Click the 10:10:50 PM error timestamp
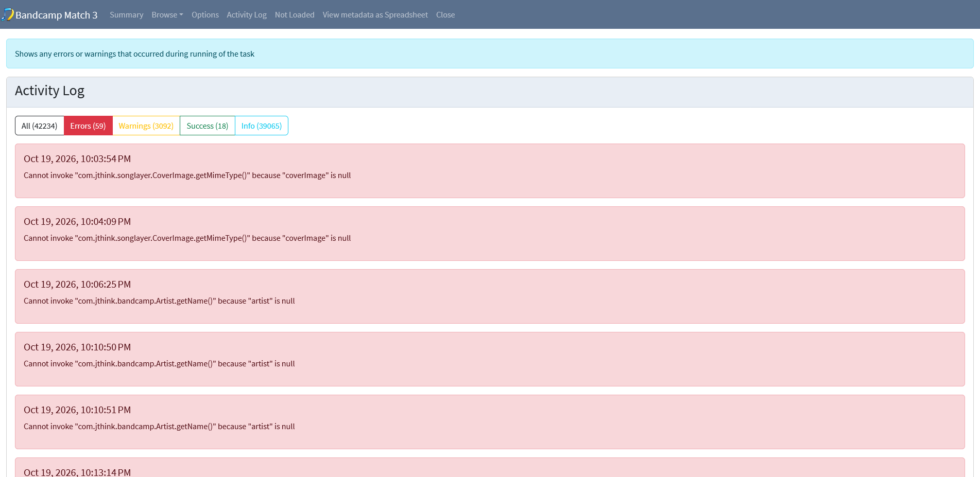This screenshot has width=980, height=477. [x=77, y=347]
